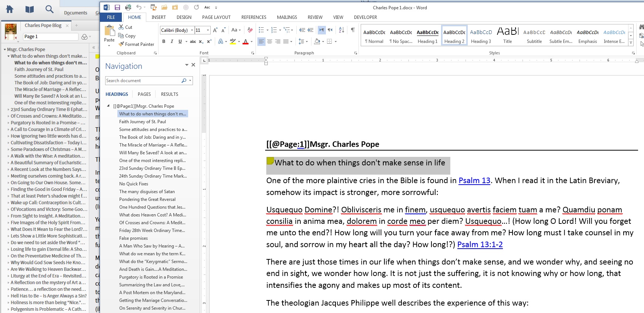644x313 pixels.
Task: Follow the Psalm 13 hyperlink
Action: [474, 181]
